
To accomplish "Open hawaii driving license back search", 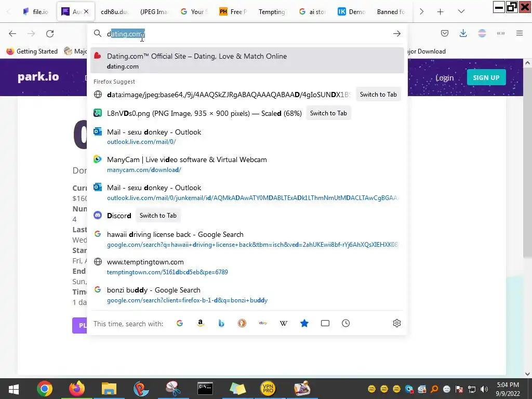I will (x=247, y=239).
